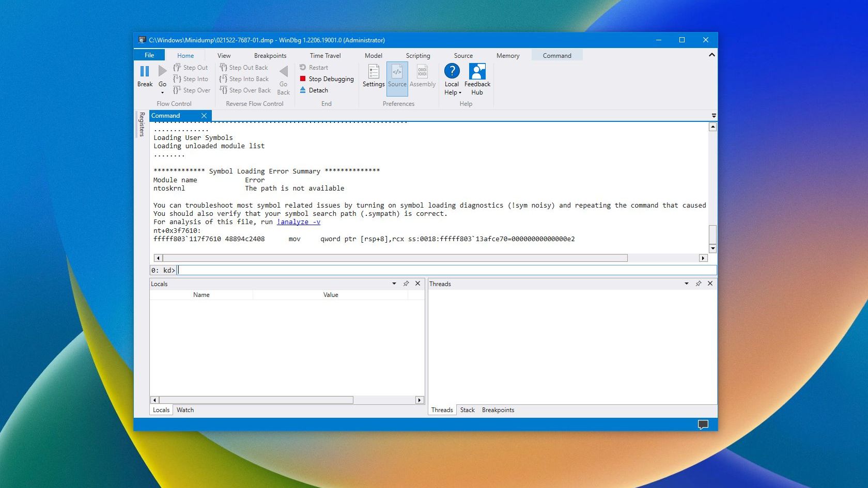Close the Command tab
Image resolution: width=868 pixels, height=488 pixels.
pyautogui.click(x=204, y=116)
